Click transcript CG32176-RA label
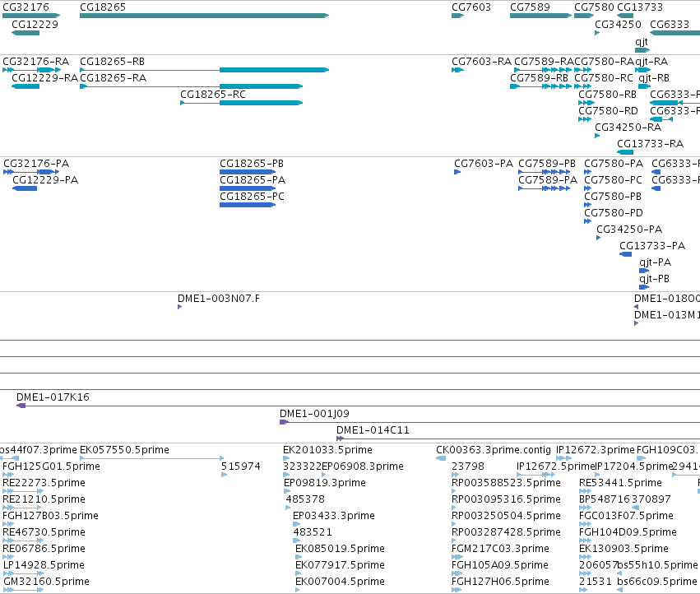 [35, 61]
